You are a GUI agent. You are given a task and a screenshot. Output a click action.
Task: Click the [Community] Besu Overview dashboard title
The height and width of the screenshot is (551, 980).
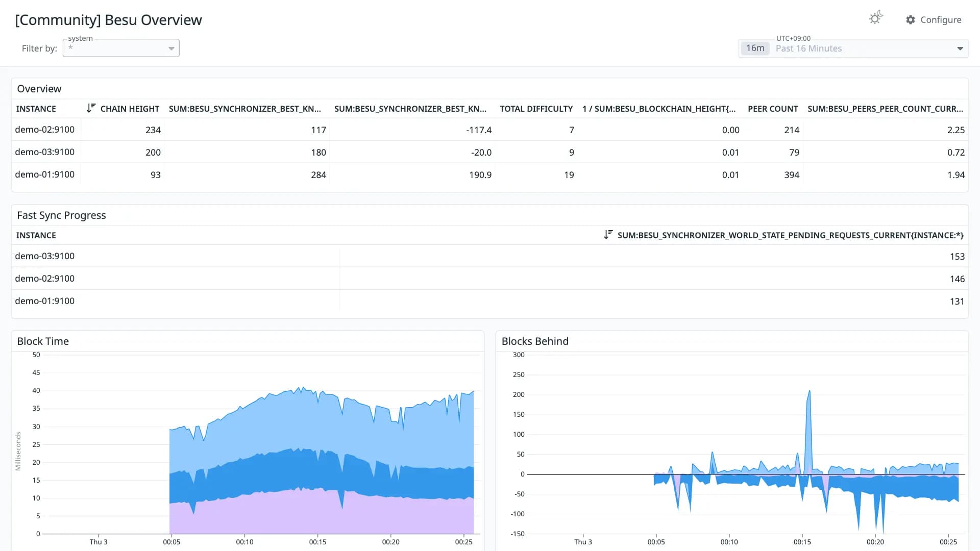click(x=109, y=20)
